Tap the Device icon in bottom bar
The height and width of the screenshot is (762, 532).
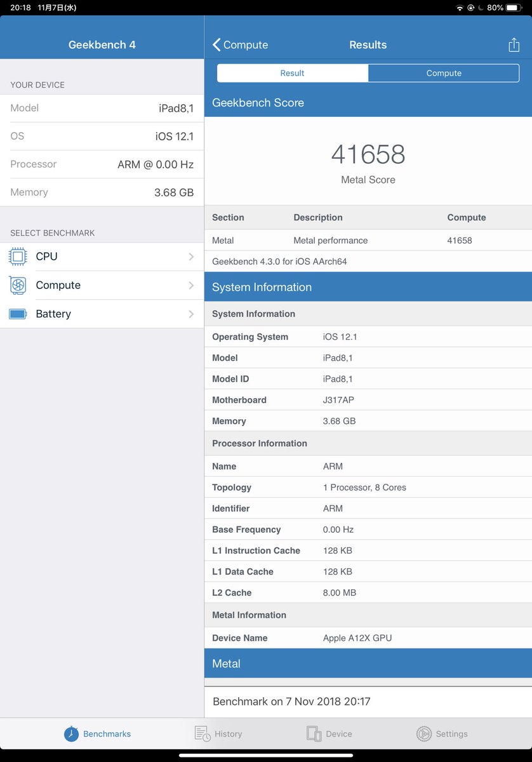point(314,733)
